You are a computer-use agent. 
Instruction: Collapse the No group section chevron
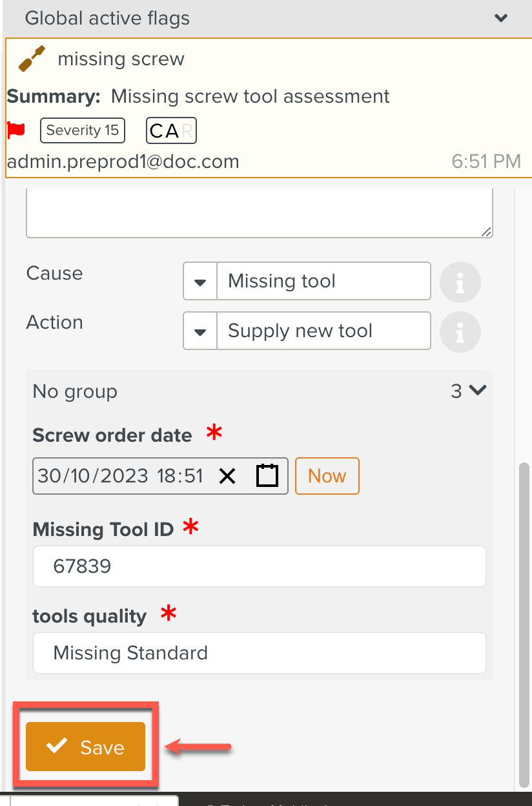(x=476, y=391)
